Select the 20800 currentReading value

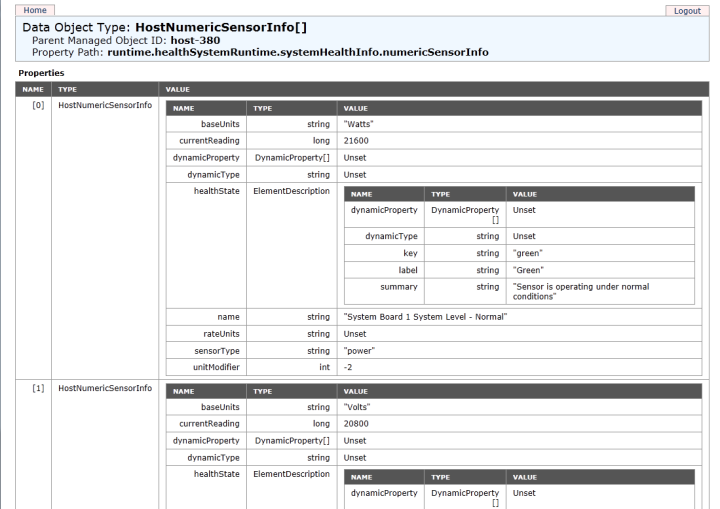pos(356,424)
